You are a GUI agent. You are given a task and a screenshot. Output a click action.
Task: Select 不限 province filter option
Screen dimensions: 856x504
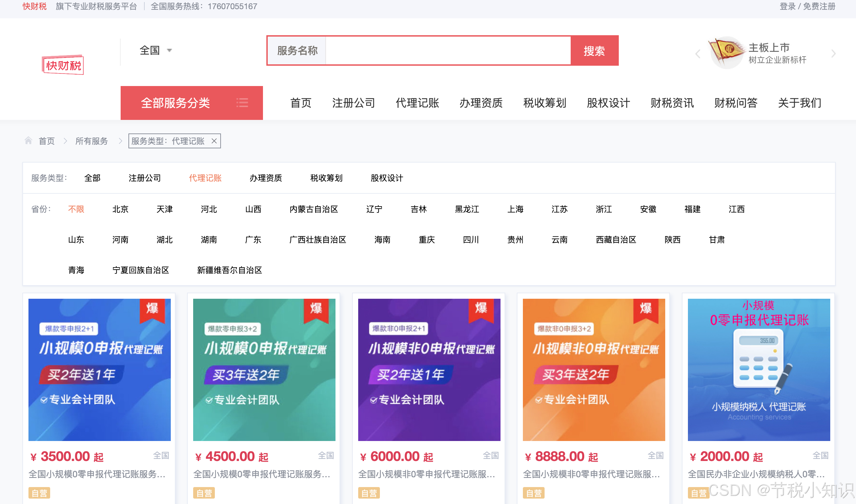pos(76,209)
